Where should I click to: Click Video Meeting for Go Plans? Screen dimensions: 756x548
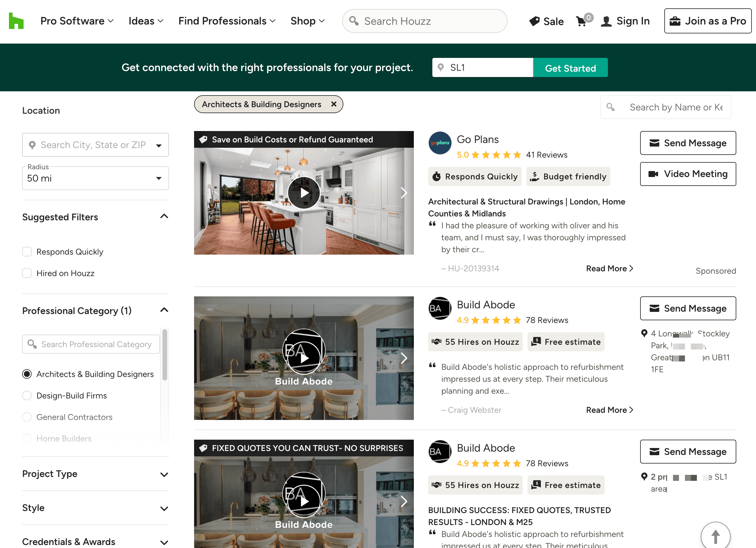click(688, 174)
